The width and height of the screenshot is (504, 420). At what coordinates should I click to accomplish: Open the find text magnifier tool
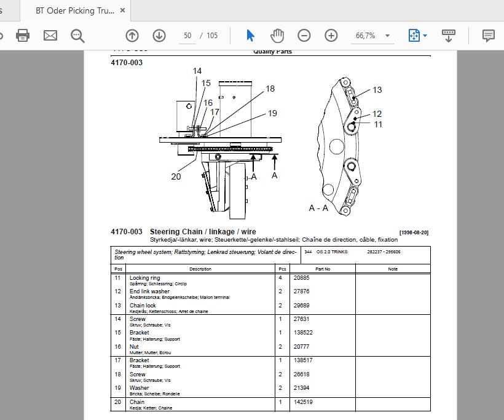coord(77,36)
